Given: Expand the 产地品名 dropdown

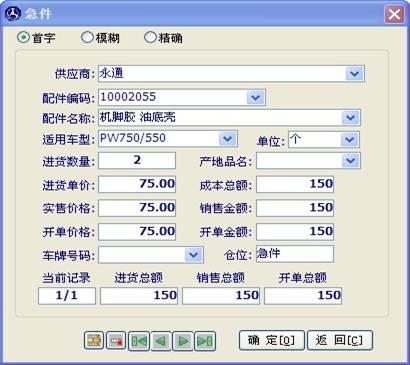Looking at the screenshot, I should click(350, 161).
